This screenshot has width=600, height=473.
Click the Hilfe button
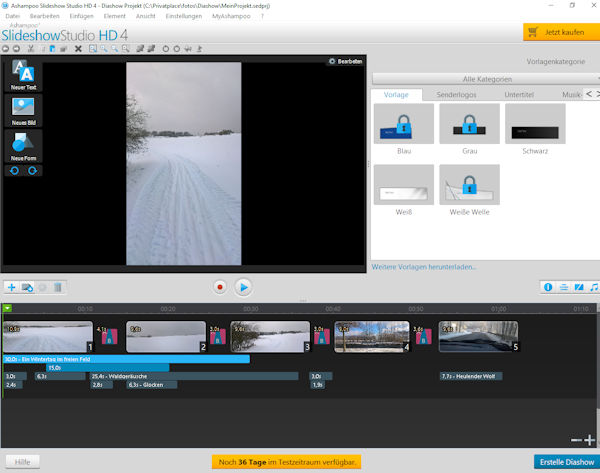coord(23,462)
